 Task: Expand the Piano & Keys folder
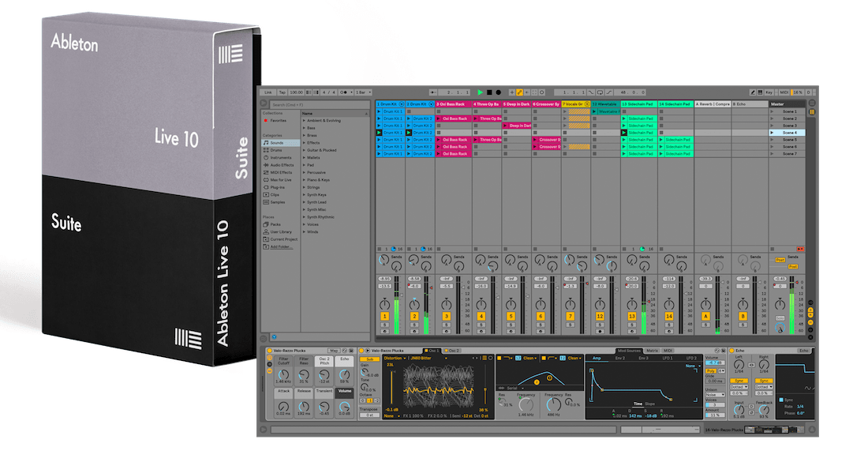click(x=304, y=180)
